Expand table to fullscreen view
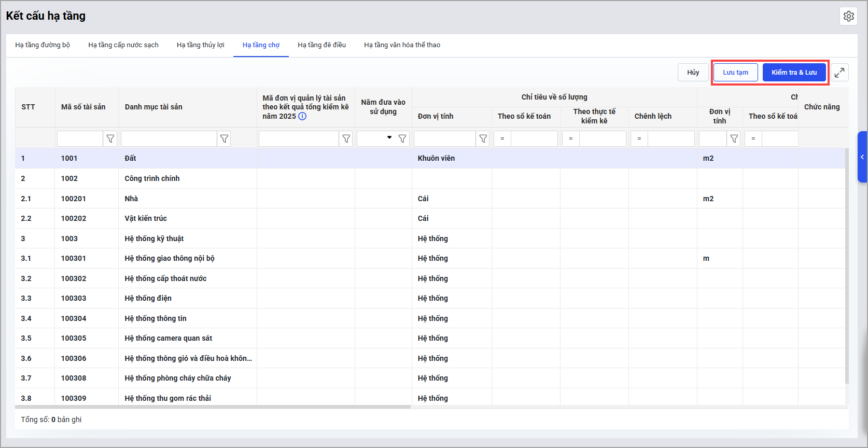Screen dimensions: 868x448 coord(839,73)
